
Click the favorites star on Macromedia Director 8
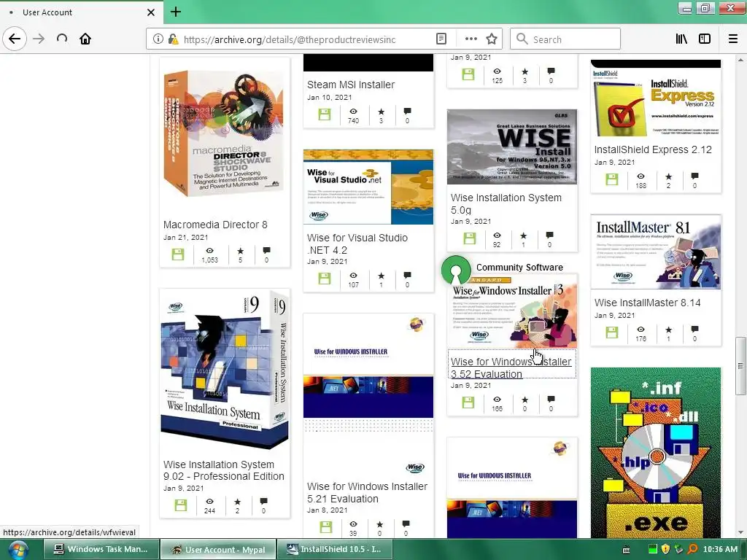240,251
